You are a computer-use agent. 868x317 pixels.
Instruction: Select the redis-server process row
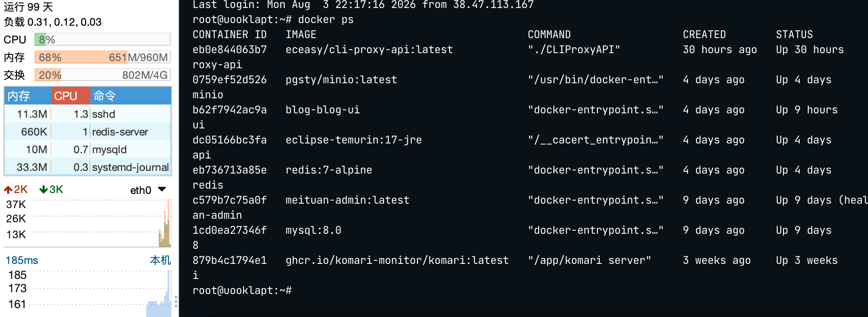[x=88, y=131]
